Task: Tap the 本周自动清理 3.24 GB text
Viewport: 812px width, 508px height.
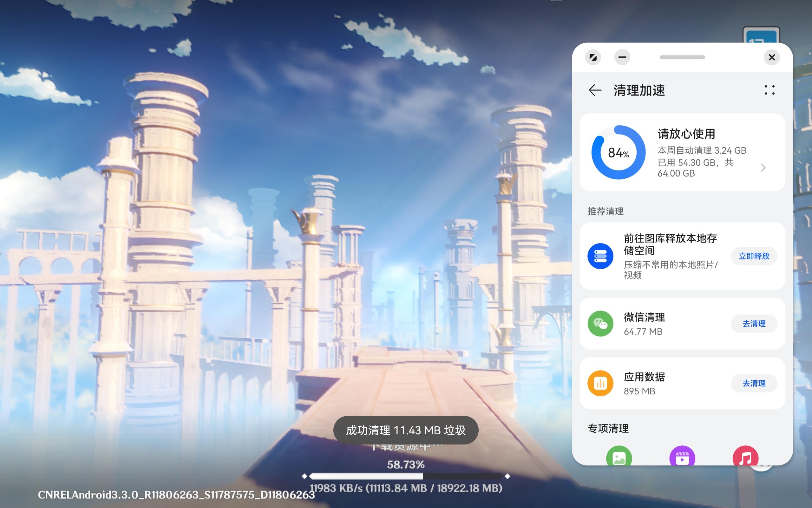Action: 702,150
